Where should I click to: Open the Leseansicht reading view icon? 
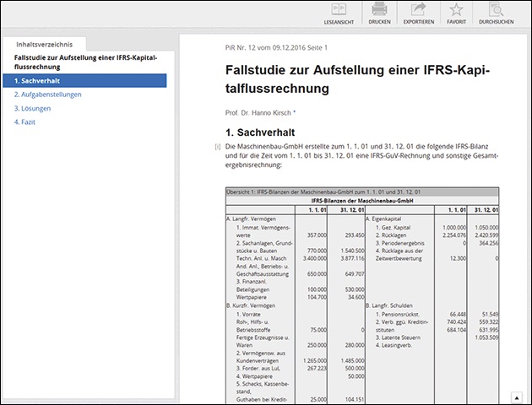pyautogui.click(x=339, y=13)
